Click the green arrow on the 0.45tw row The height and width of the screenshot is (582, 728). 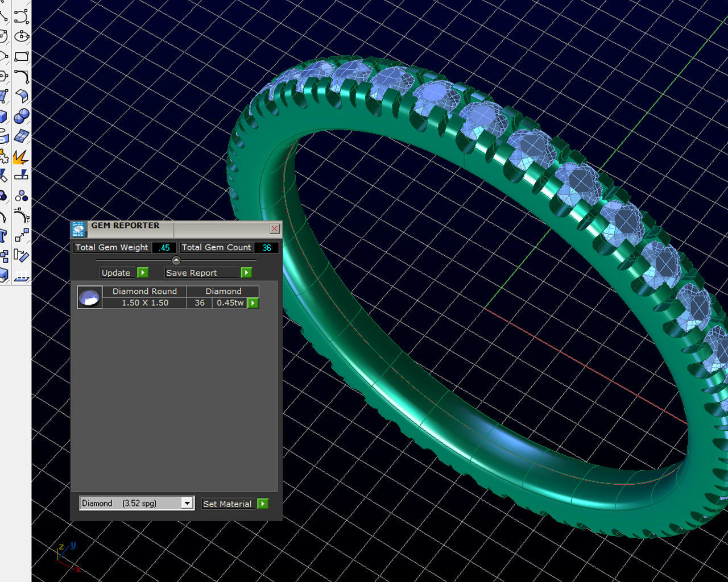point(253,303)
